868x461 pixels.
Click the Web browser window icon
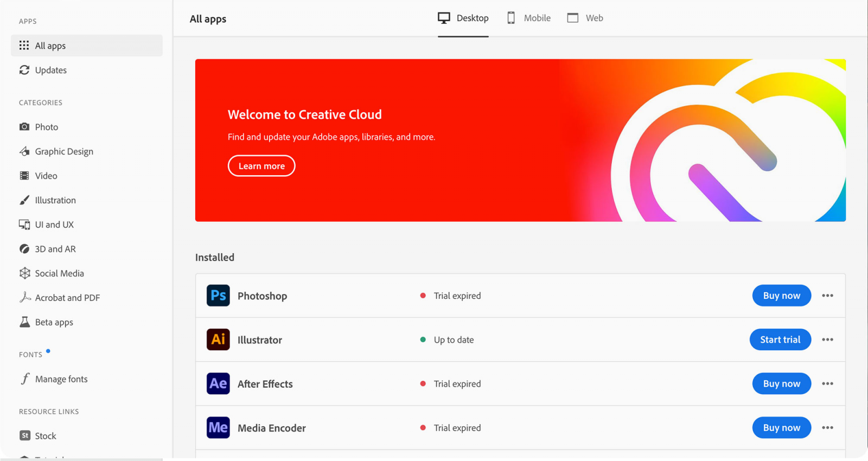tap(573, 18)
